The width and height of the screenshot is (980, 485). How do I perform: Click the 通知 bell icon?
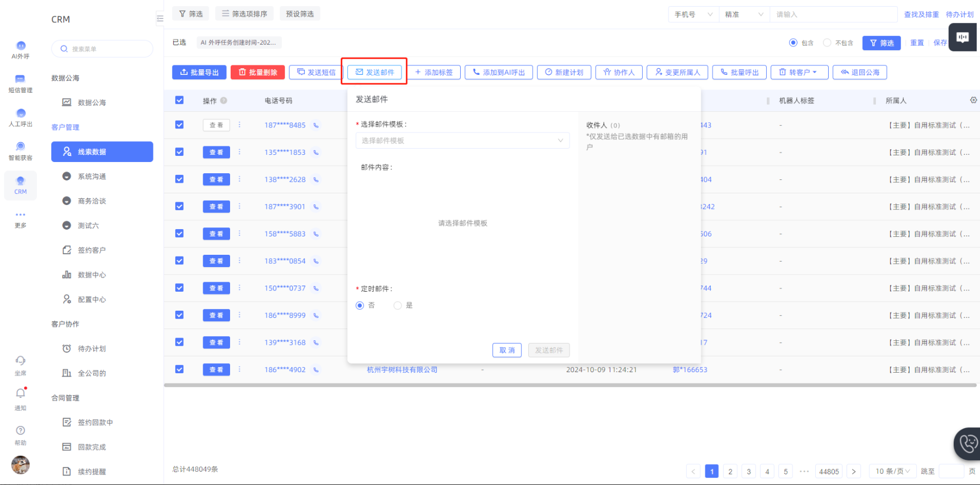point(21,393)
